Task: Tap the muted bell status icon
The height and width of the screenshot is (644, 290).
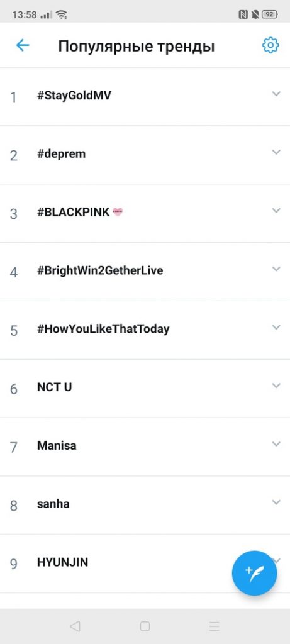Action: 255,15
